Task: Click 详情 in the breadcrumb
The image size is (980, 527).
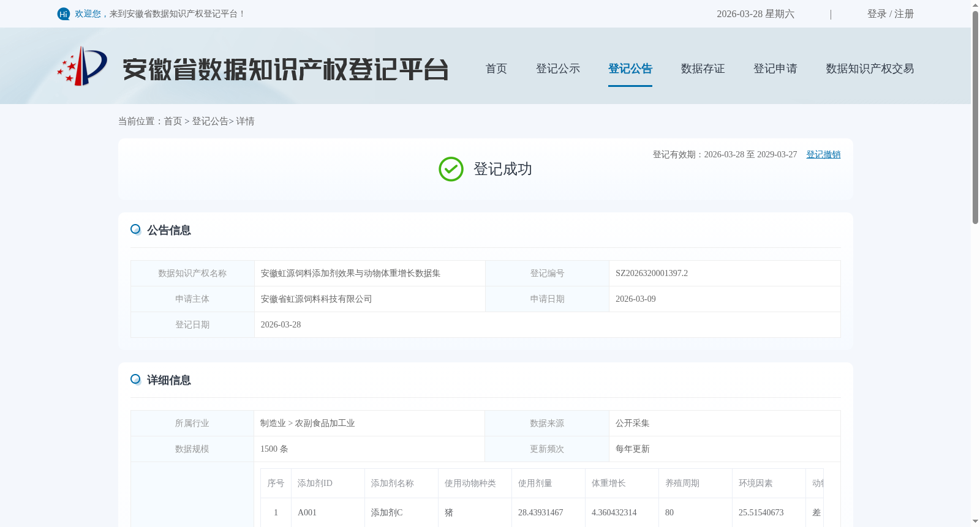Action: [245, 121]
